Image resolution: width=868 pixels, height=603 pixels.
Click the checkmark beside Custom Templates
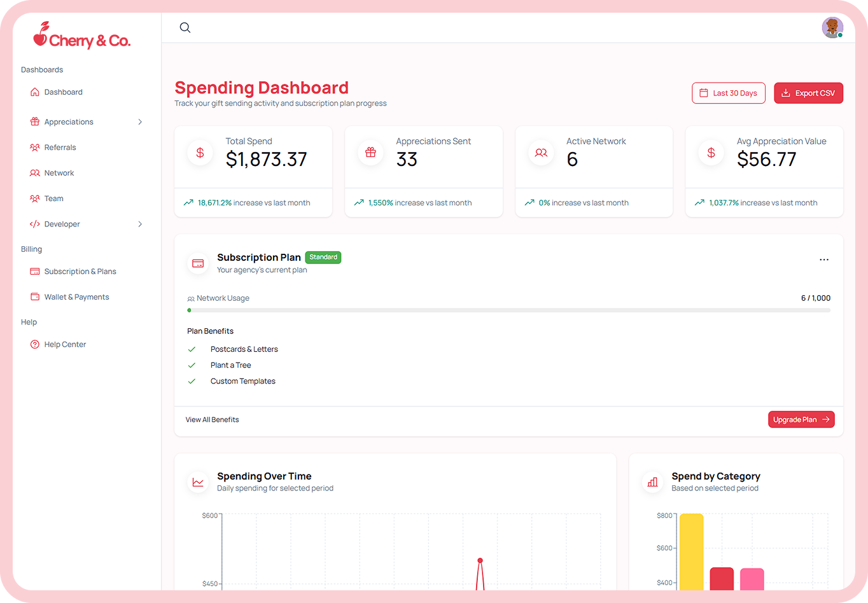pyautogui.click(x=192, y=381)
